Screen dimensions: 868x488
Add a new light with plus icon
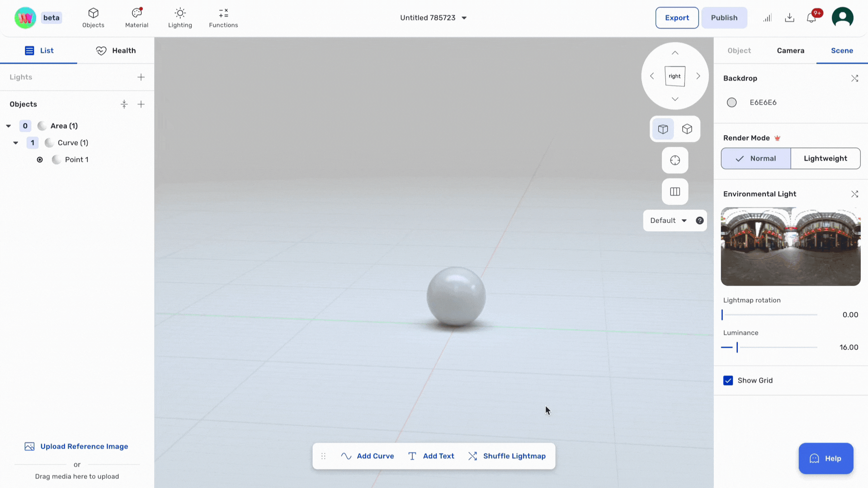tap(141, 77)
